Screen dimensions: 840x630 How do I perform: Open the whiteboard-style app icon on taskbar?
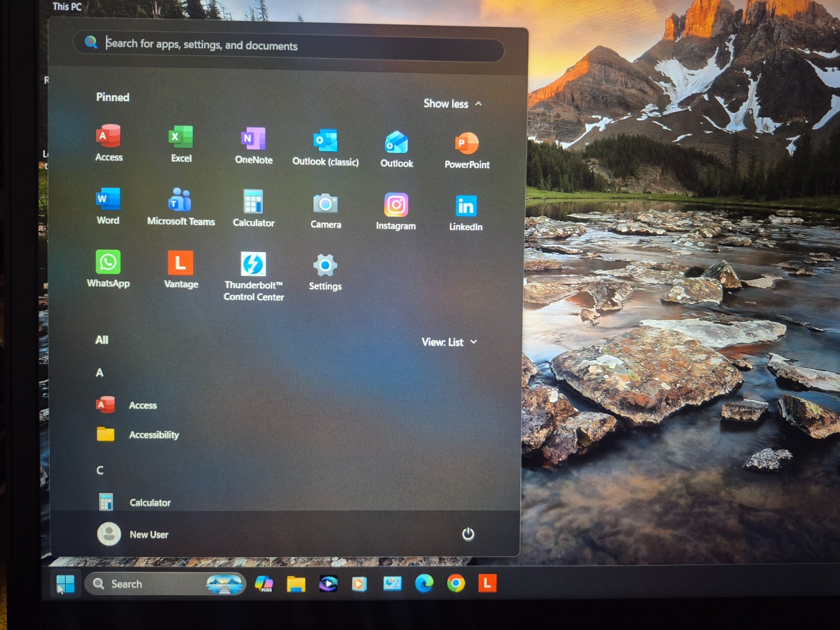pyautogui.click(x=392, y=583)
